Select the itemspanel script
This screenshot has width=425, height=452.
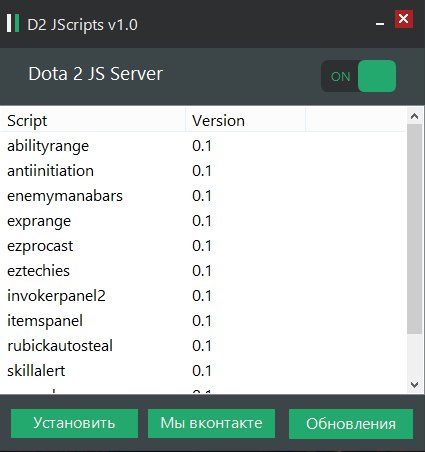[45, 321]
